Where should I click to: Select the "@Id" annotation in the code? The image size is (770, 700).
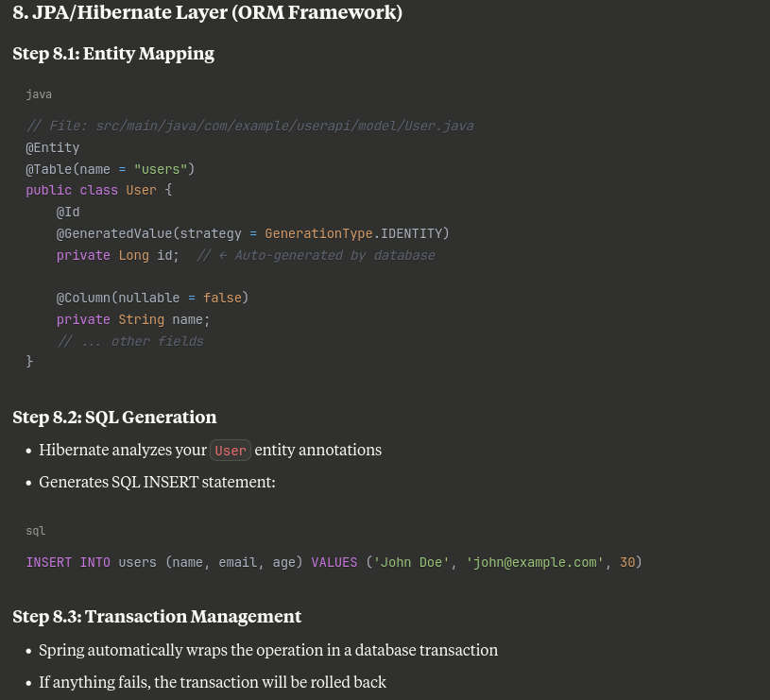pos(68,212)
